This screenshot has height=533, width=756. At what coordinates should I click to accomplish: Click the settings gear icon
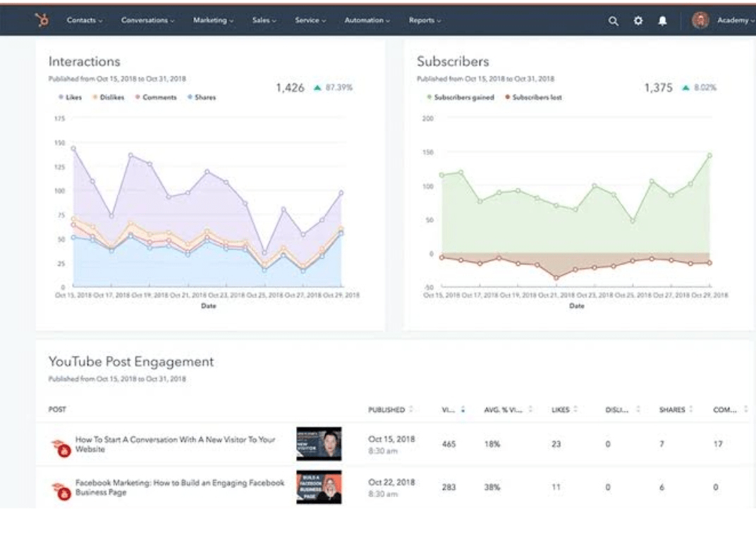(638, 22)
